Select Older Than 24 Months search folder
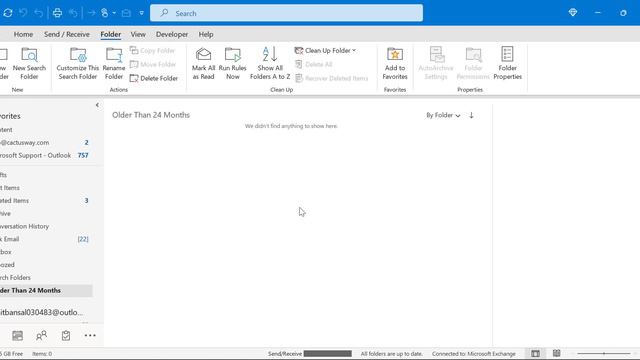 (46, 290)
